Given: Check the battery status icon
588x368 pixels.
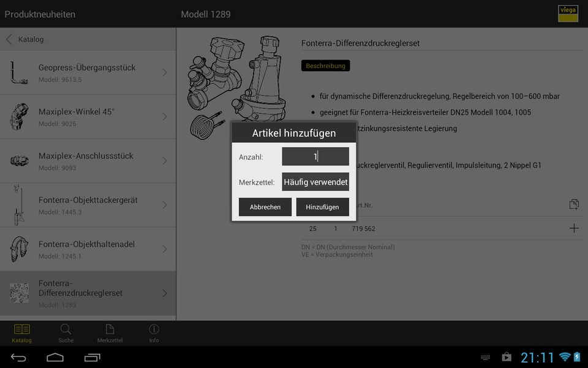Looking at the screenshot, I should (577, 357).
